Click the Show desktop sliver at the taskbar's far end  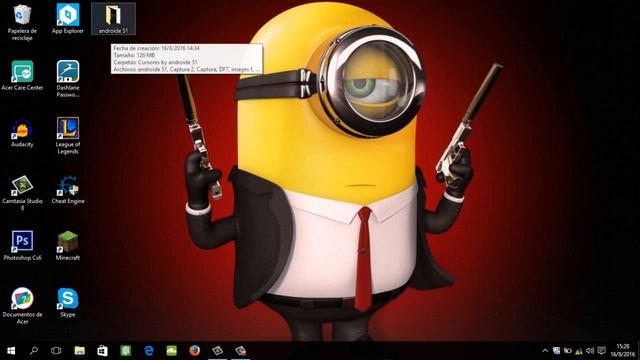638,351
